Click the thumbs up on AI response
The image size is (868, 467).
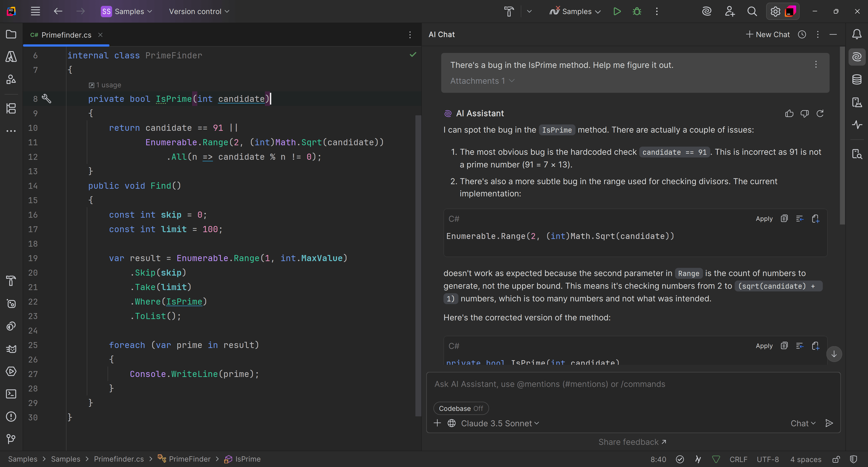789,114
